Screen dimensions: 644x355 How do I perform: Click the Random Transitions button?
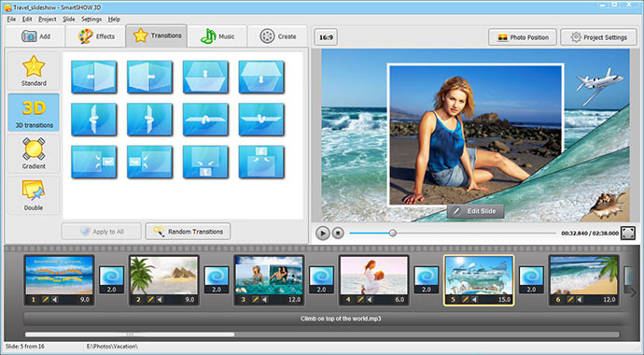(x=188, y=232)
